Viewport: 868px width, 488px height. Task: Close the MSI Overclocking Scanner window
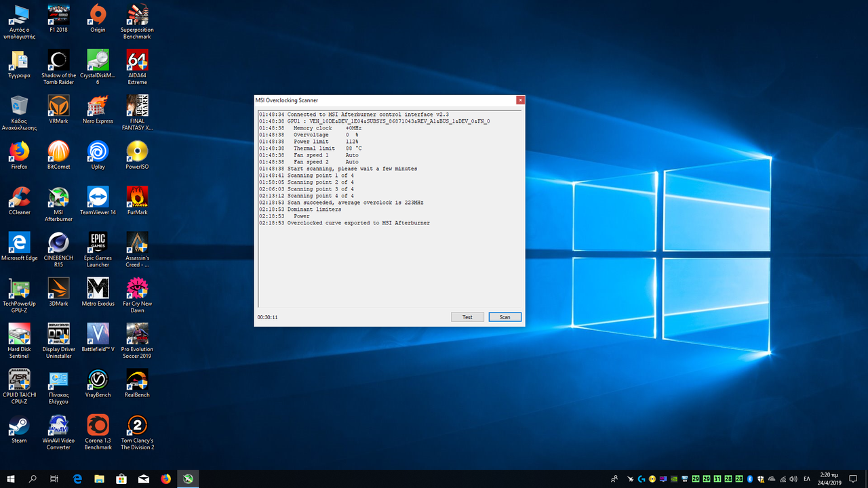(520, 100)
